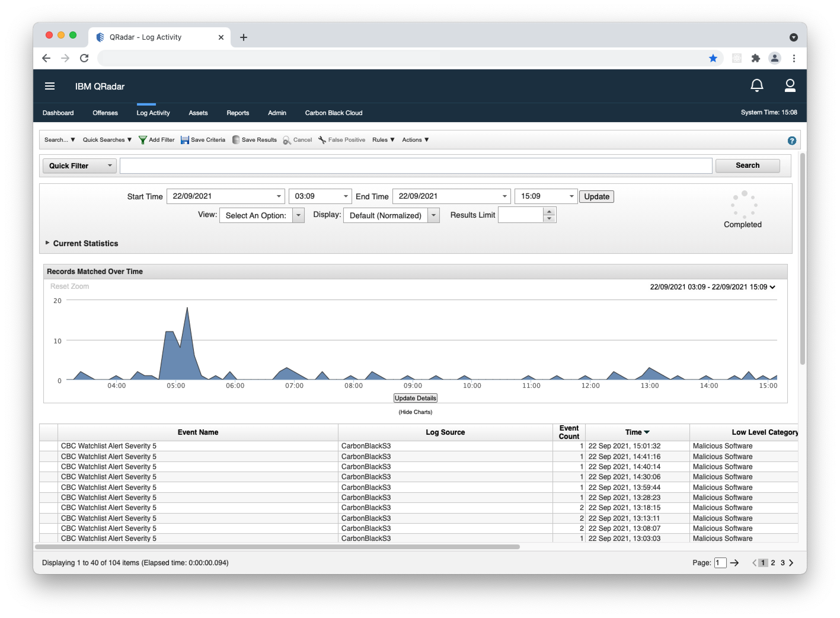This screenshot has width=840, height=618.
Task: Click the Save Results icon
Action: coord(236,140)
